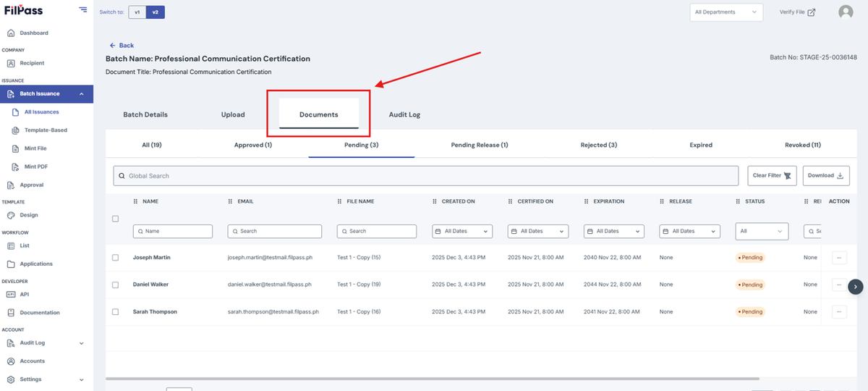This screenshot has height=391, width=868.
Task: Filter by Revoked (11) documents
Action: click(x=803, y=145)
